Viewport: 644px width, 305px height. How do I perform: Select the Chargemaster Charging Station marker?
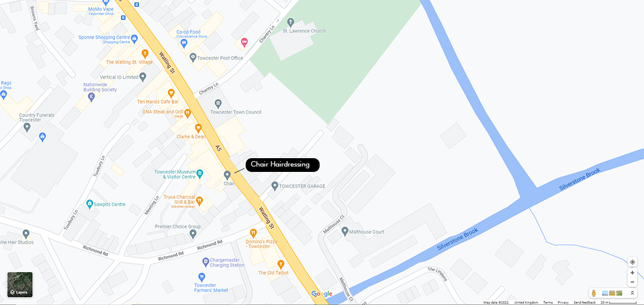click(x=206, y=262)
